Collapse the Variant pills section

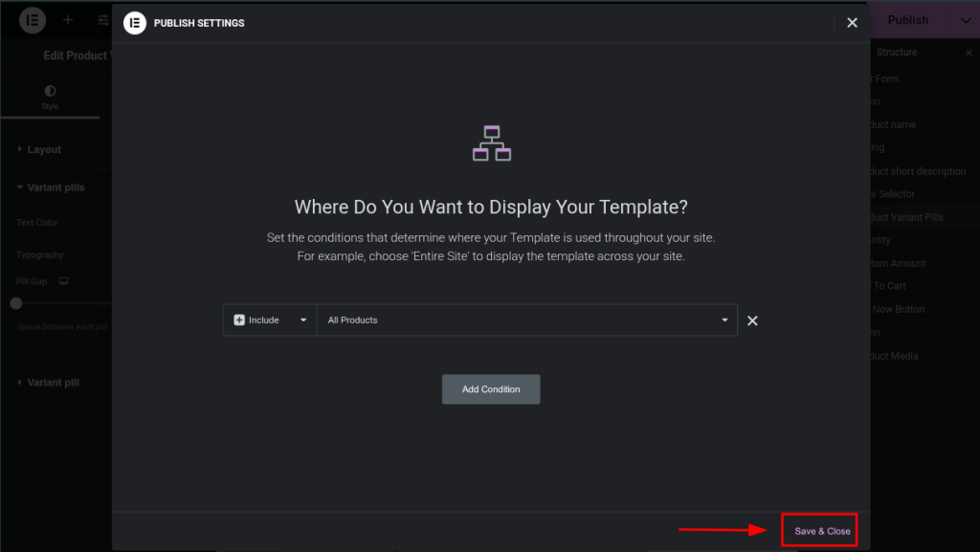(x=56, y=188)
